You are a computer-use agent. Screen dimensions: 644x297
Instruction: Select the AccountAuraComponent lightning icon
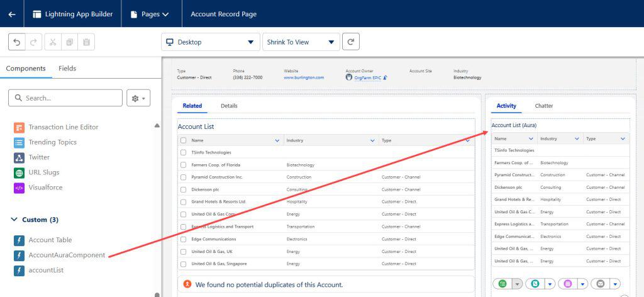19,255
